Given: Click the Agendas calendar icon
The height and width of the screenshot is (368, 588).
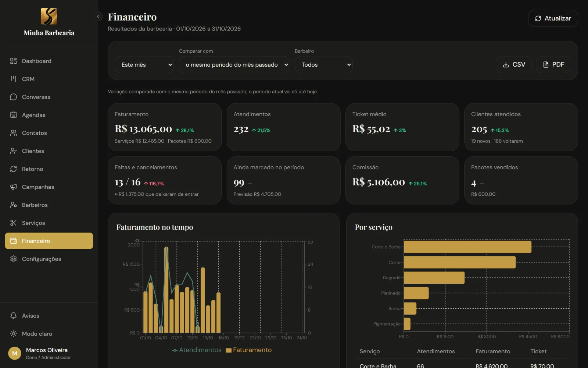Looking at the screenshot, I should 14,115.
